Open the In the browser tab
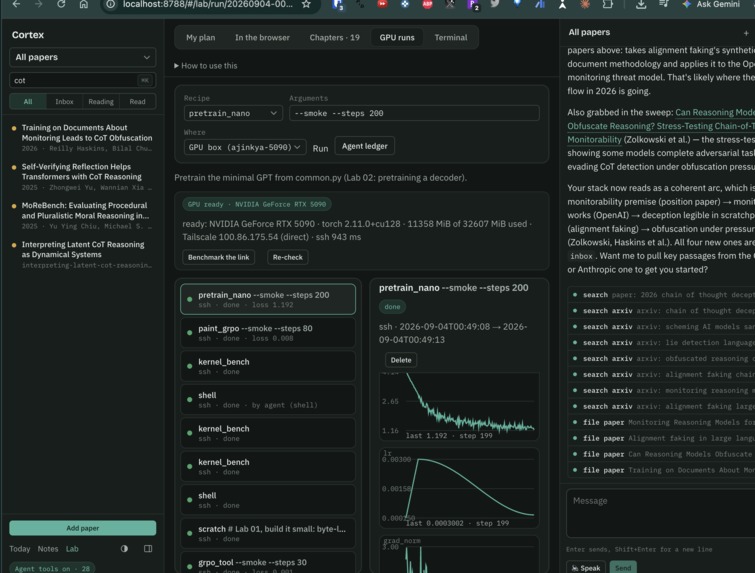This screenshot has width=755, height=573. 262,38
